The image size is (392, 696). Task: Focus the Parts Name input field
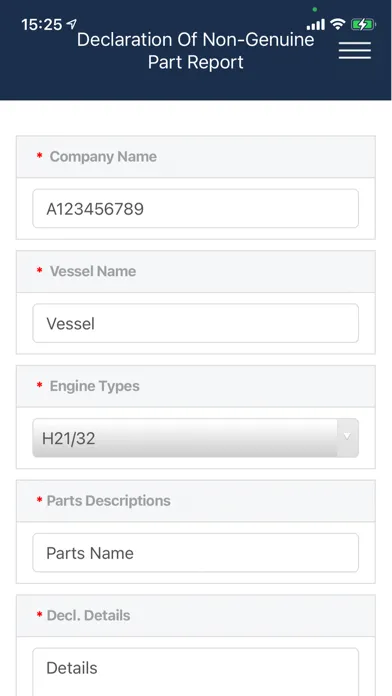coord(195,553)
